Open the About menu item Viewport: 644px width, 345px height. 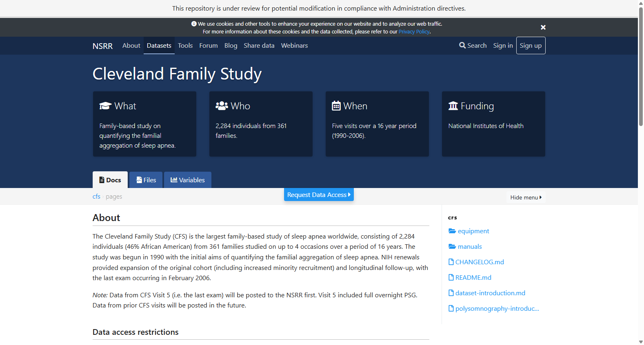pyautogui.click(x=131, y=46)
